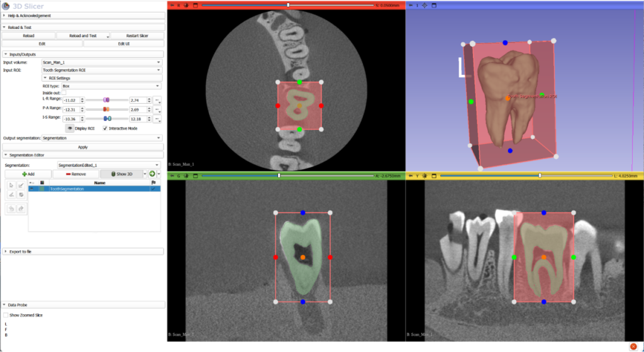Click the Restart Slicer button
The height and width of the screenshot is (352, 644).
point(137,36)
